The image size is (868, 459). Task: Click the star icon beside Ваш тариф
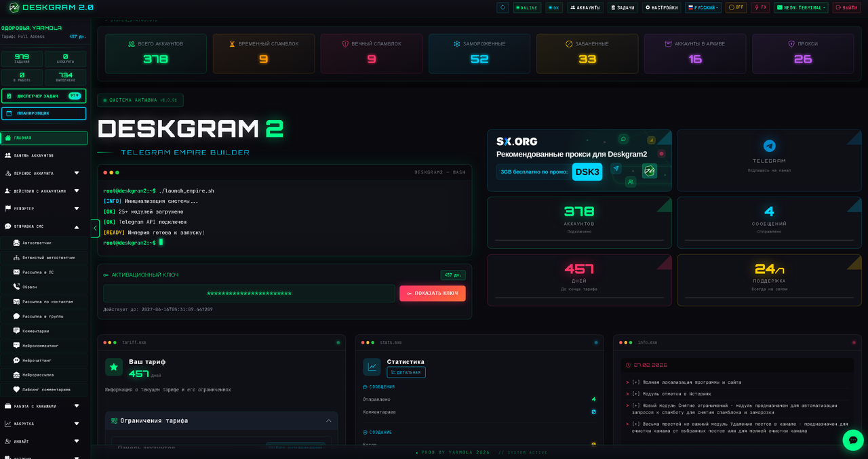(114, 367)
